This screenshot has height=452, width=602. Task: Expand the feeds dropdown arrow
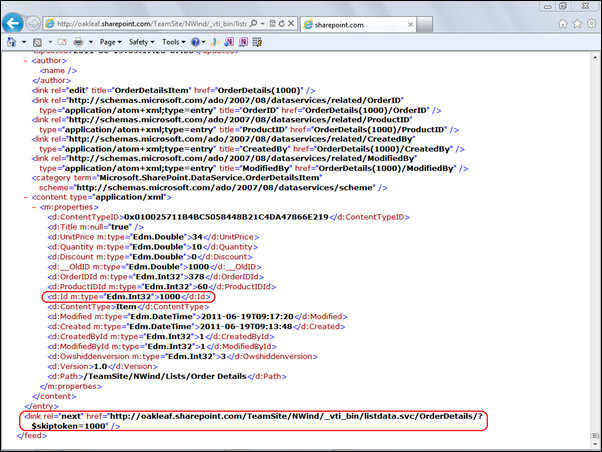pyautogui.click(x=50, y=42)
